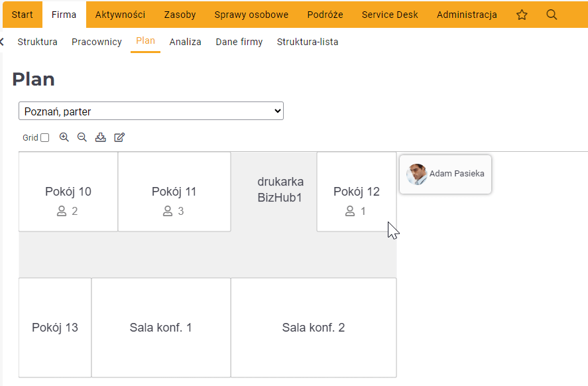The width and height of the screenshot is (588, 386).
Task: Open the Struktura-lista tab
Action: tap(308, 42)
